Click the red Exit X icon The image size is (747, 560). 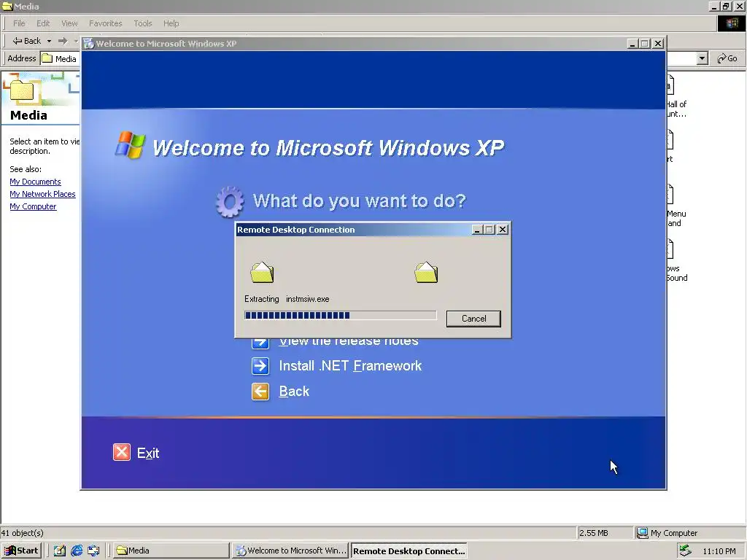[x=122, y=452]
